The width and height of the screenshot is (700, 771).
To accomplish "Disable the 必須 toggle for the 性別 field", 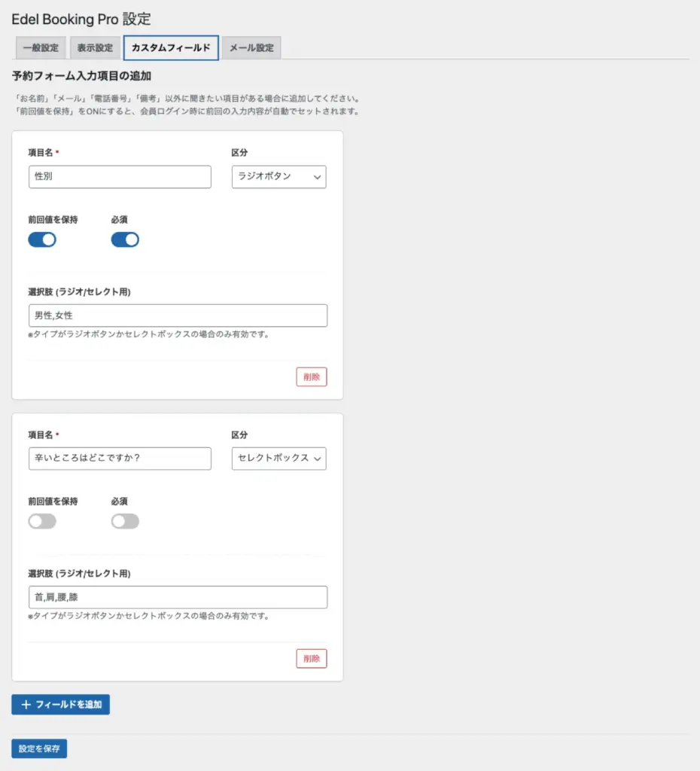I will [x=125, y=240].
